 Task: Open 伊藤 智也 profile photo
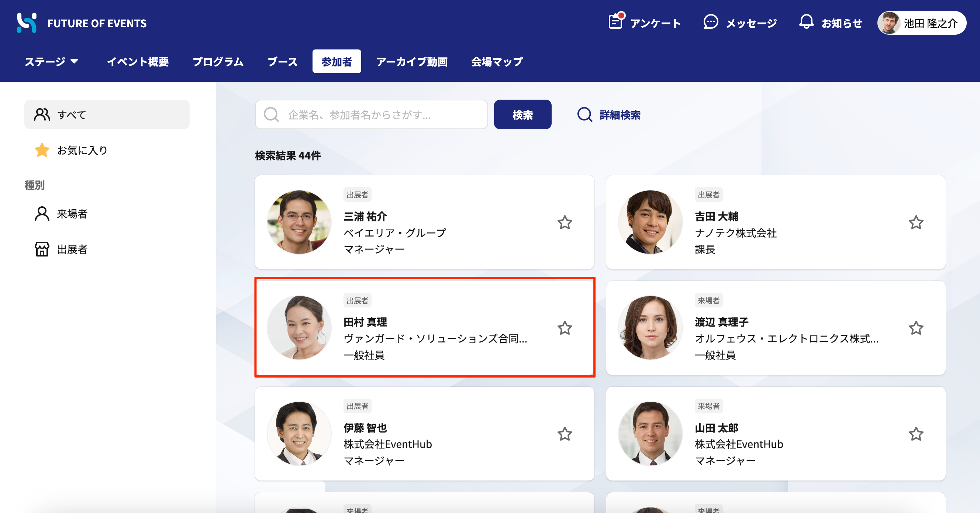(299, 433)
